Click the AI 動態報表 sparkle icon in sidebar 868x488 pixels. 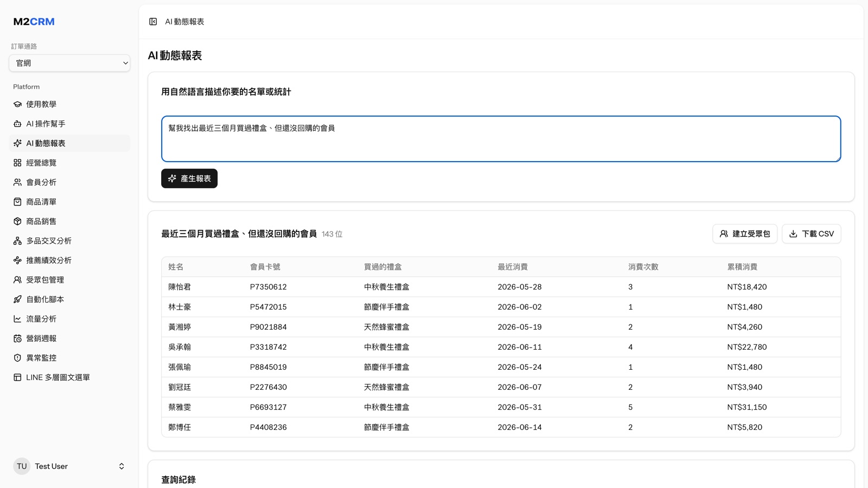[x=17, y=143]
